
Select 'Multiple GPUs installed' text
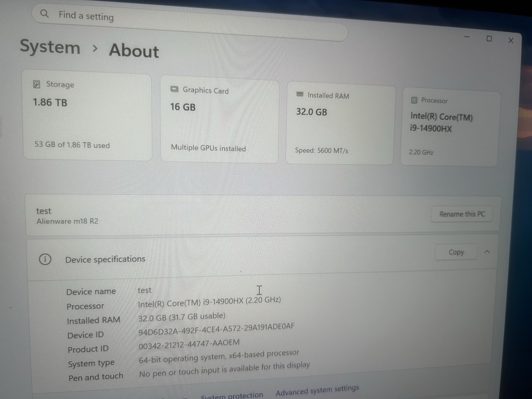click(x=208, y=148)
